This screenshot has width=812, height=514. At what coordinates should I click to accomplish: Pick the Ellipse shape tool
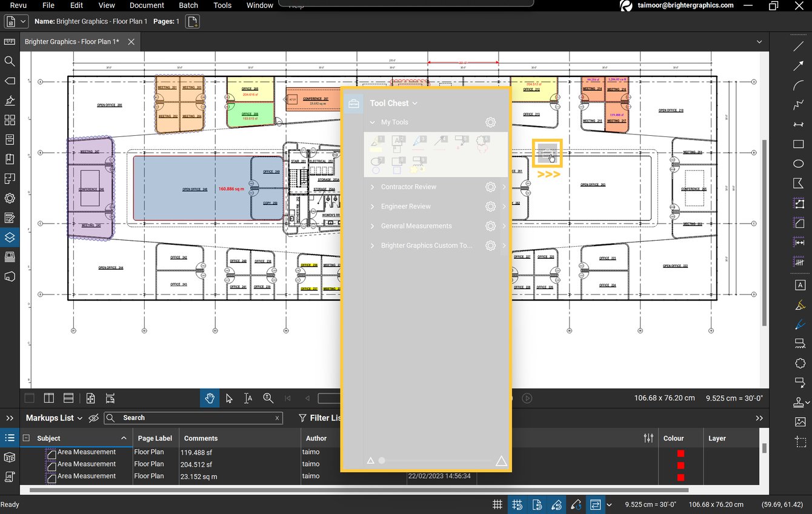click(797, 164)
